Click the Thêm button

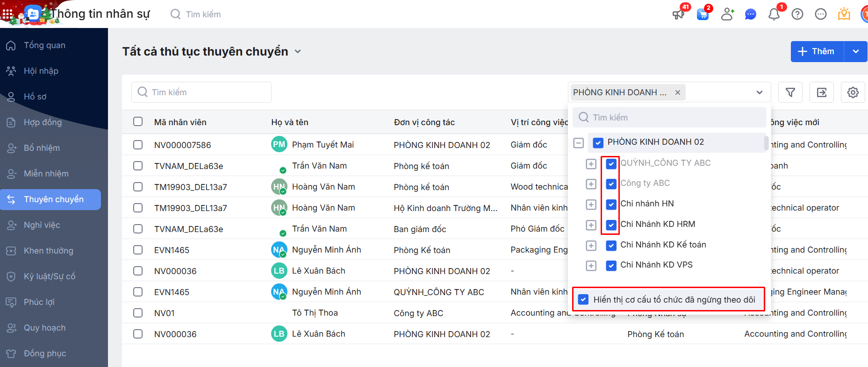click(817, 51)
